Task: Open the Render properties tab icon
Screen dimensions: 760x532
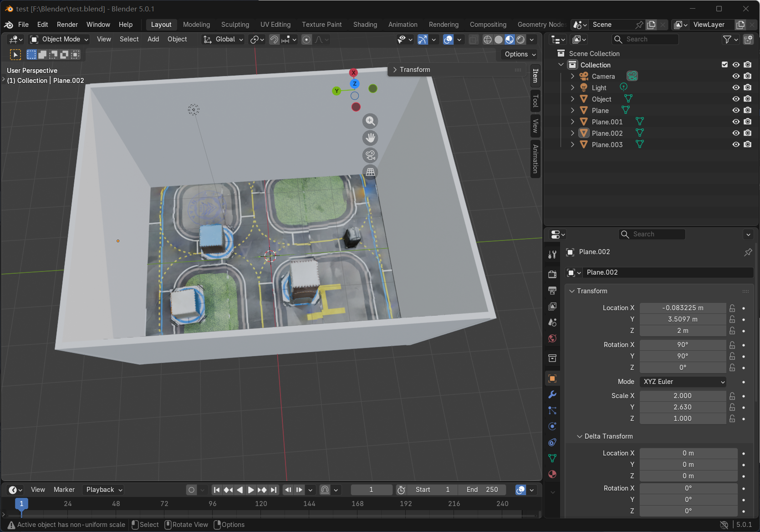Action: [x=552, y=274]
